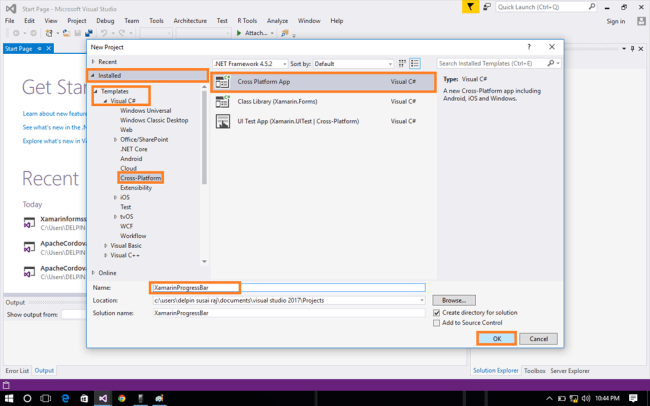Click the notifications flag icon
650x406 pixels.
[470, 7]
